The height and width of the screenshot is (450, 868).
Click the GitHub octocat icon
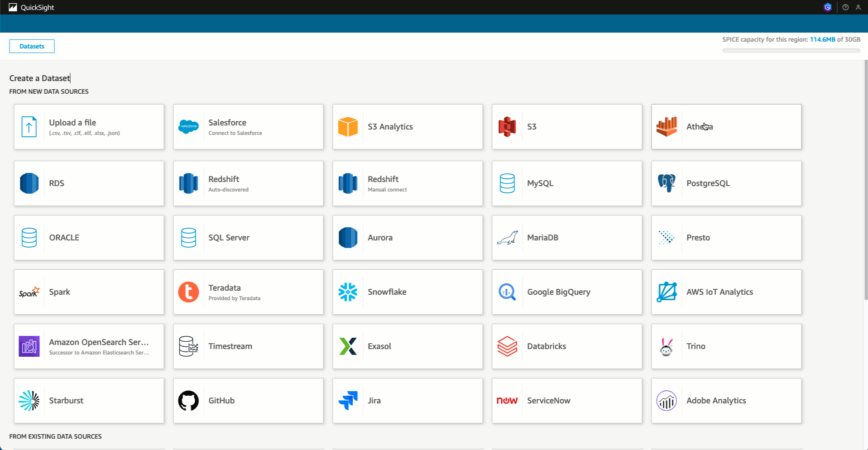coord(188,401)
